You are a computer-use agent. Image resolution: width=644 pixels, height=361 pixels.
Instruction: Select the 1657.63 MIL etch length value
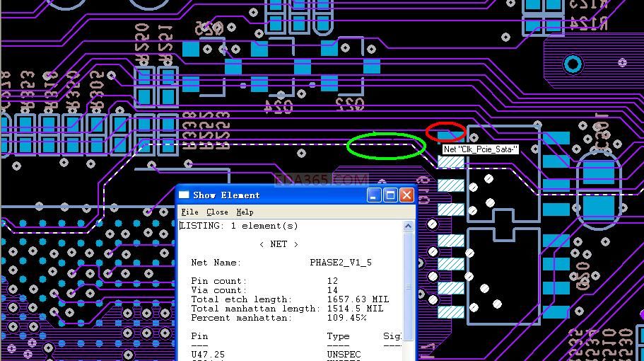coord(358,299)
